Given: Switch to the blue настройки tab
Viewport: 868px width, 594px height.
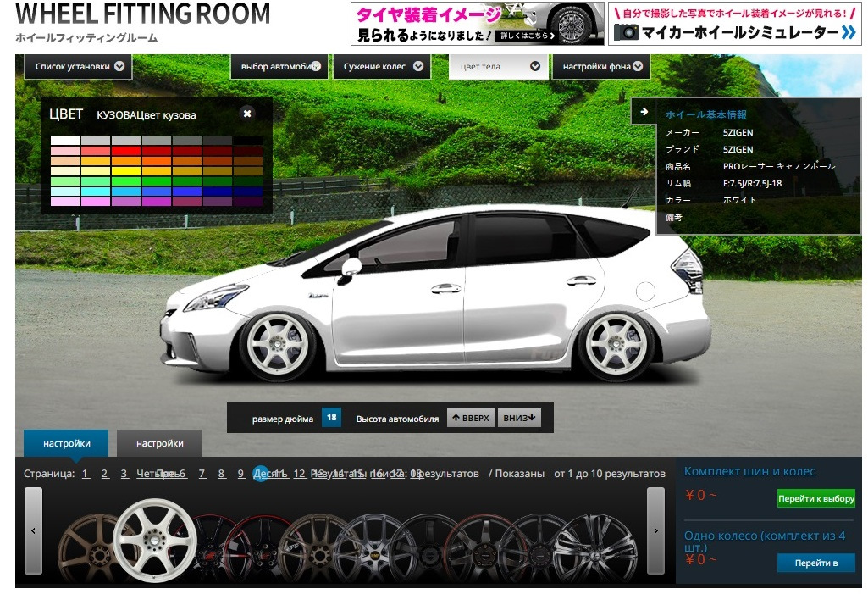Looking at the screenshot, I should (x=66, y=443).
